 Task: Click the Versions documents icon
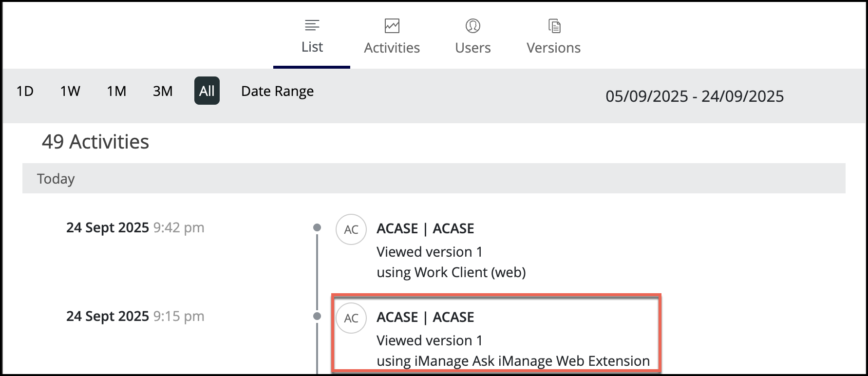point(554,26)
